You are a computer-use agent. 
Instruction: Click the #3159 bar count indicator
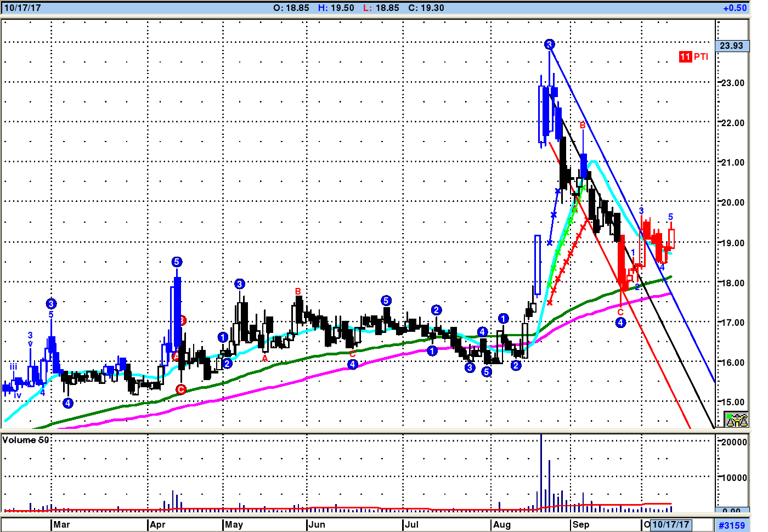click(x=732, y=525)
